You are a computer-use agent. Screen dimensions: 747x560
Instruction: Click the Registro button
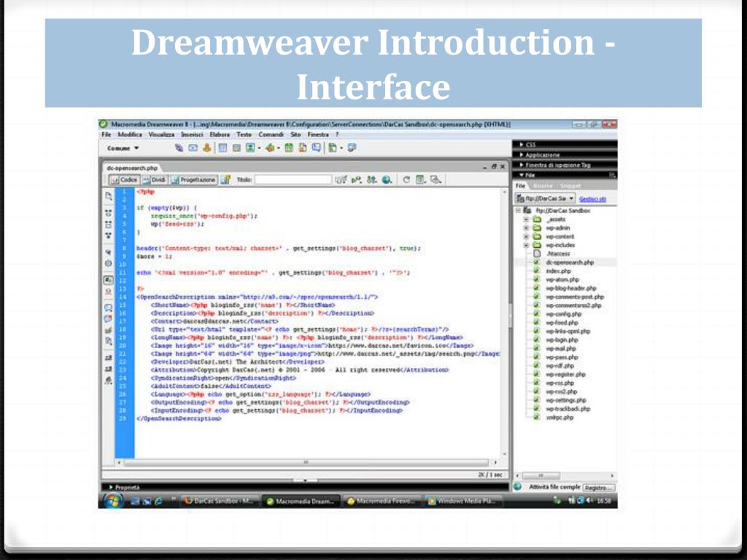point(598,488)
